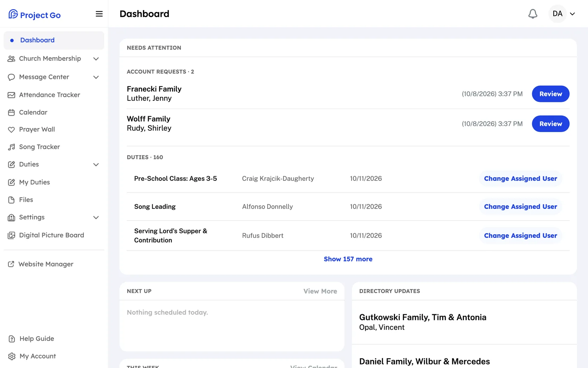The width and height of the screenshot is (588, 368).
Task: Go to Prayer Wall menu item
Action: click(x=54, y=130)
